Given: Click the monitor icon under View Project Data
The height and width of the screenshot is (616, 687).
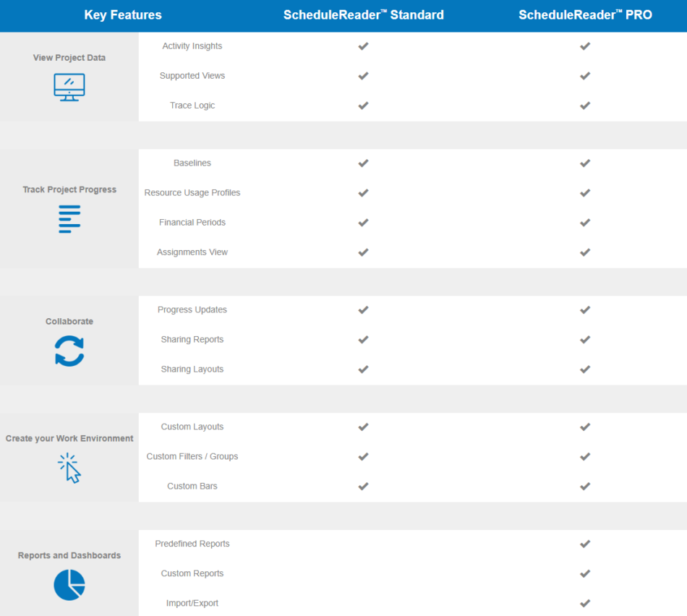Looking at the screenshot, I should (69, 87).
